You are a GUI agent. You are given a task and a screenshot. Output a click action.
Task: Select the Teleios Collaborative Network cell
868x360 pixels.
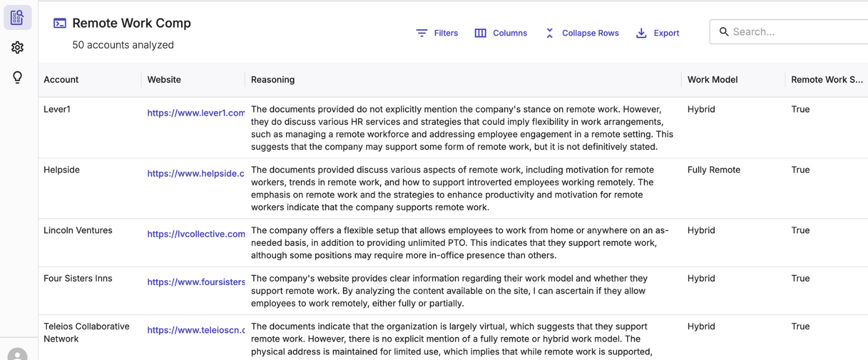[86, 332]
